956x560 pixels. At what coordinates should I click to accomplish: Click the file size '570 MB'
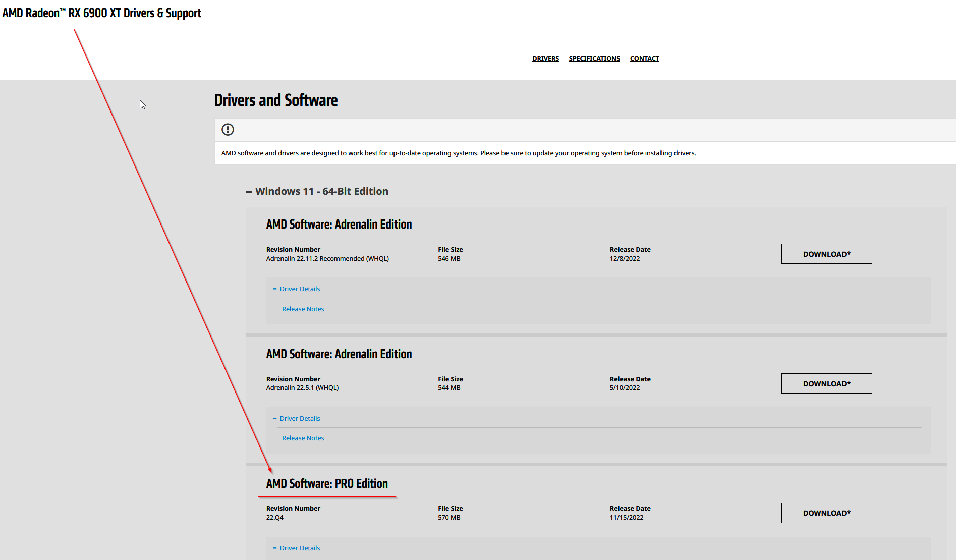pyautogui.click(x=449, y=518)
